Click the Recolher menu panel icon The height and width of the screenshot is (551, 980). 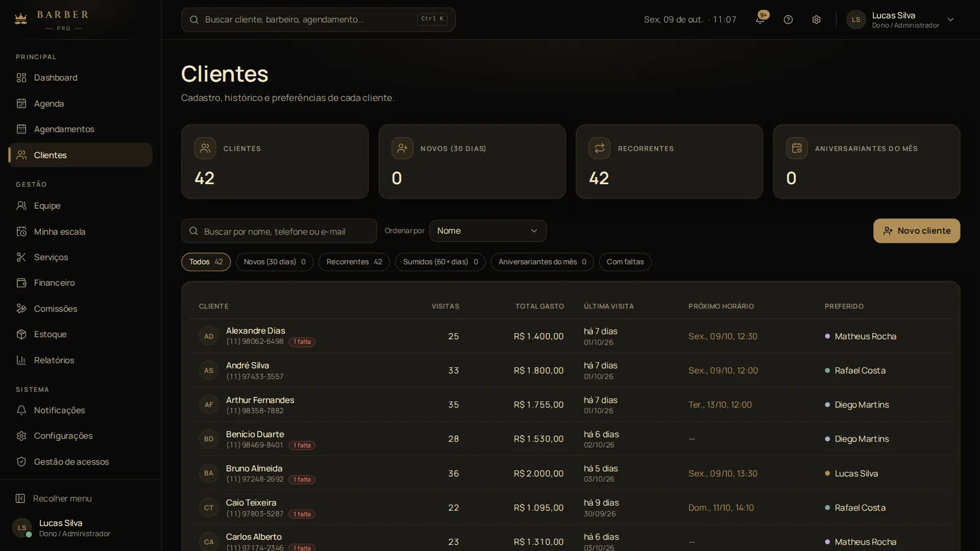tap(20, 498)
